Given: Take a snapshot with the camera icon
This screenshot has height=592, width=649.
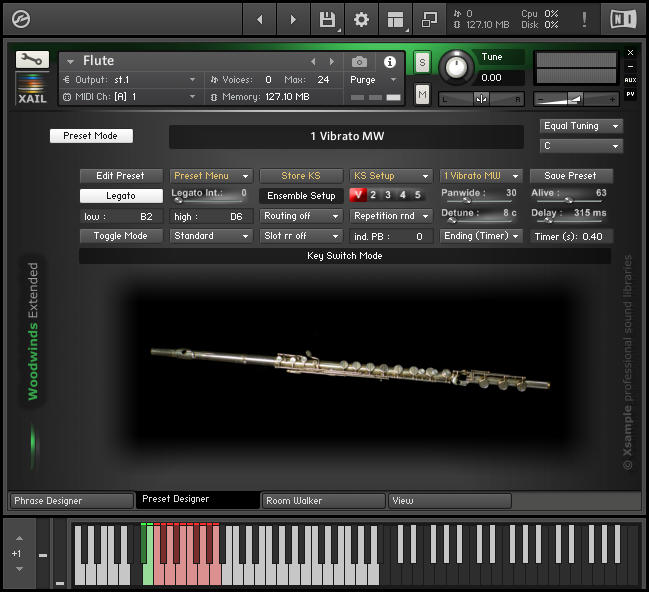Looking at the screenshot, I should [x=359, y=62].
